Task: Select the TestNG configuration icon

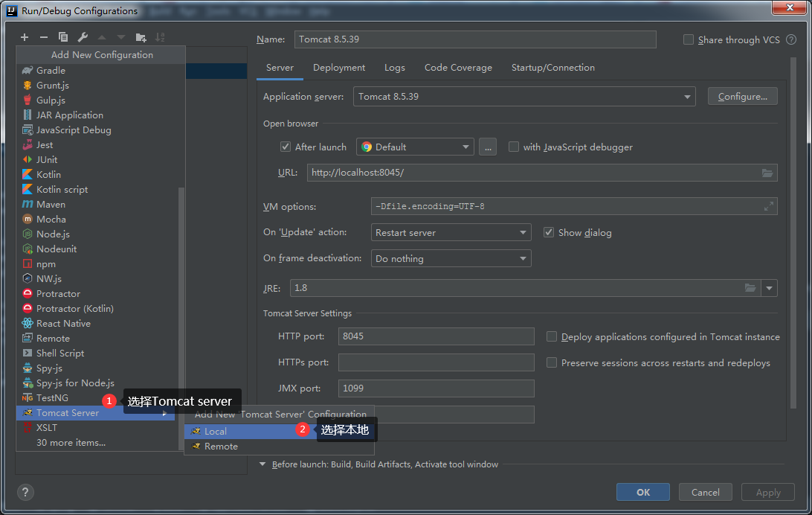Action: pyautogui.click(x=28, y=398)
